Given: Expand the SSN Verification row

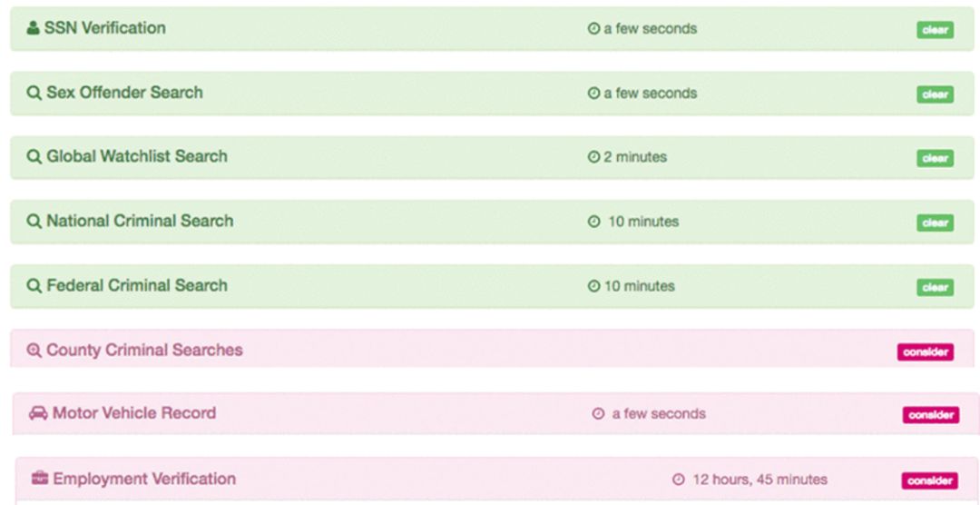Looking at the screenshot, I should (105, 28).
